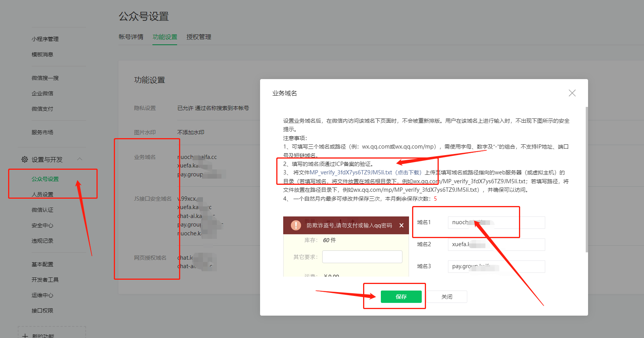
Task: Click the 其它要求 input box in example image
Action: pos(362,257)
